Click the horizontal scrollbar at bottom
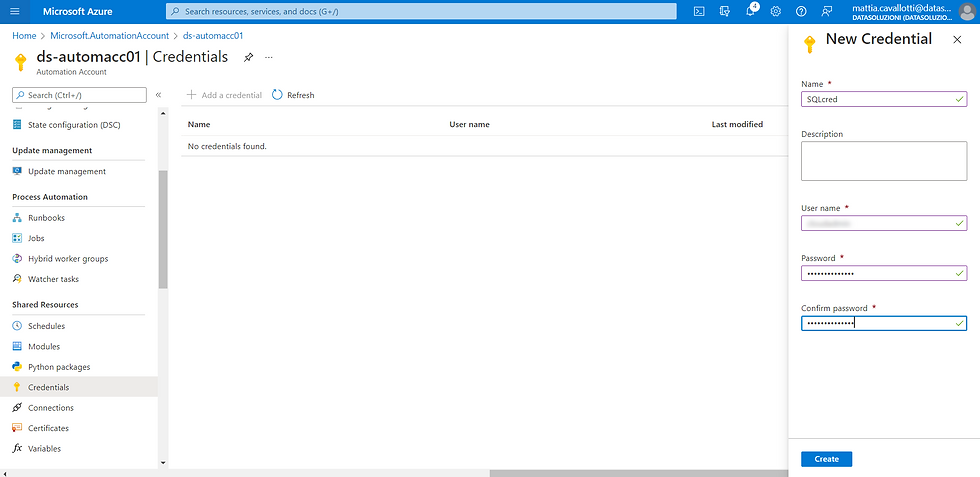The image size is (980, 477). tap(638, 473)
